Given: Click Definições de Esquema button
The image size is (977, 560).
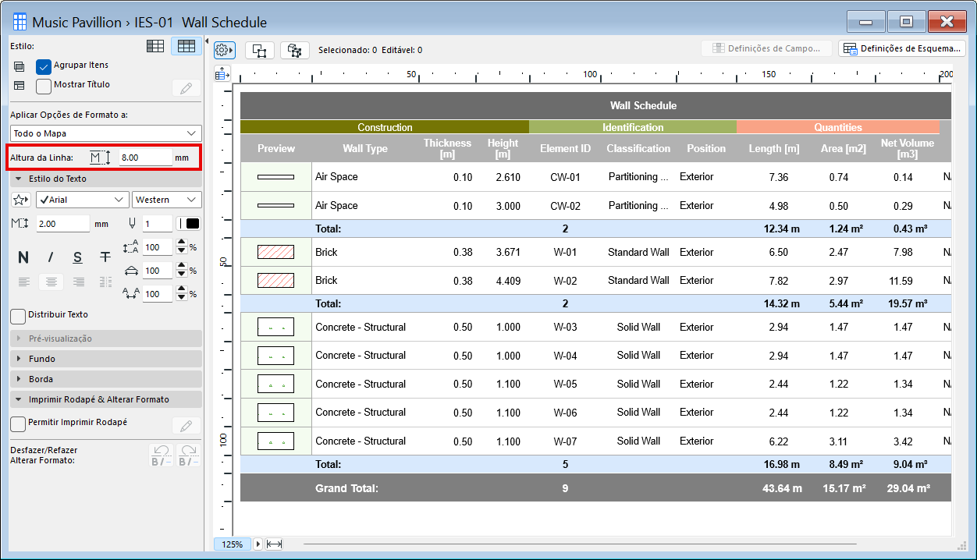Looking at the screenshot, I should 902,48.
